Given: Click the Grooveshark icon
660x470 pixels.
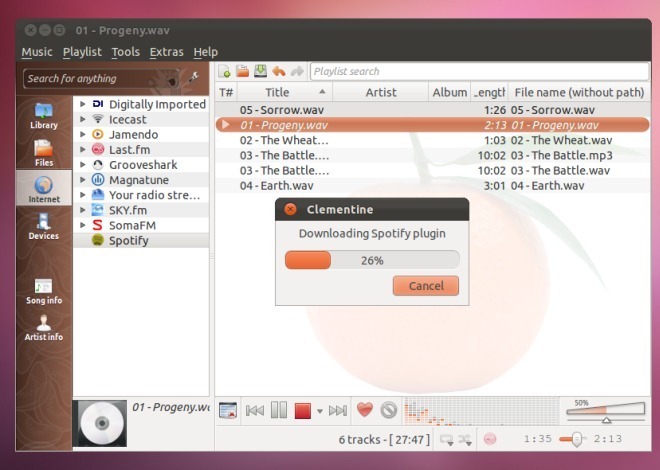Looking at the screenshot, I should [98, 165].
